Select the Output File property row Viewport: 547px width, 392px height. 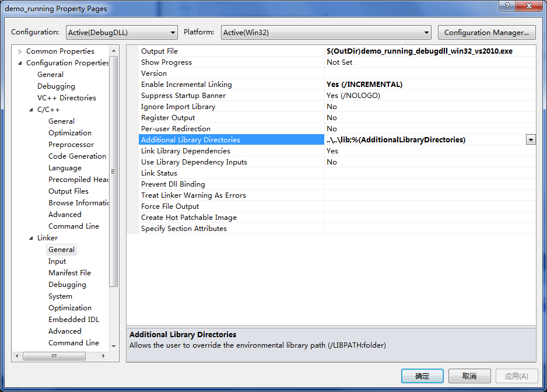pos(159,51)
